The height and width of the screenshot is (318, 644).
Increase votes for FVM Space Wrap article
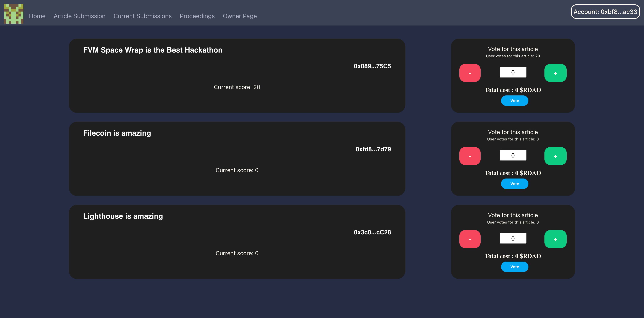[x=555, y=73]
